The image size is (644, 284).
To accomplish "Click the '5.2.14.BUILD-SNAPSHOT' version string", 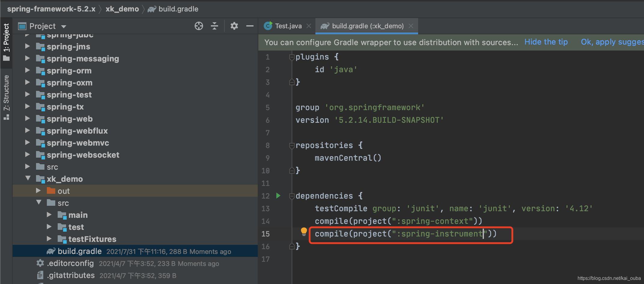I will [389, 120].
